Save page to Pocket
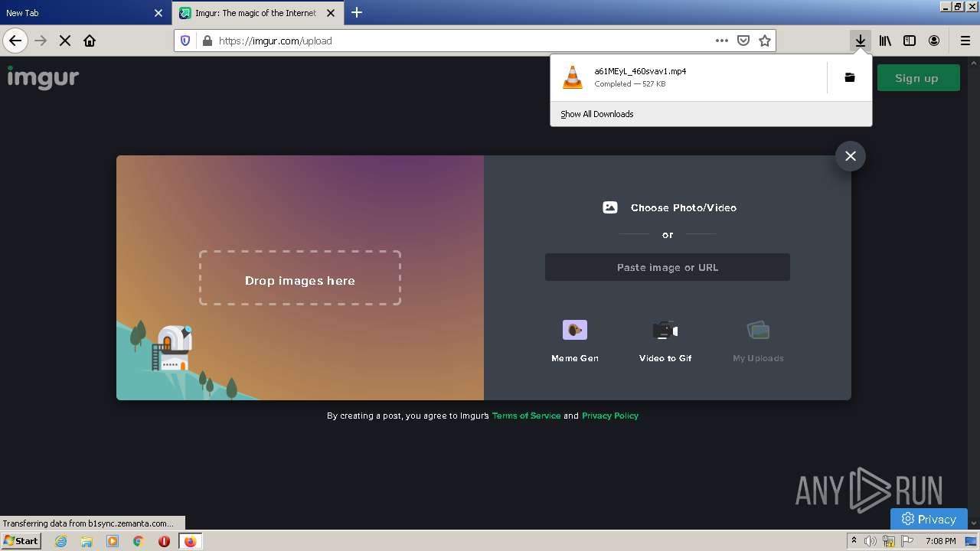Screen dimensions: 980x551 click(743, 41)
